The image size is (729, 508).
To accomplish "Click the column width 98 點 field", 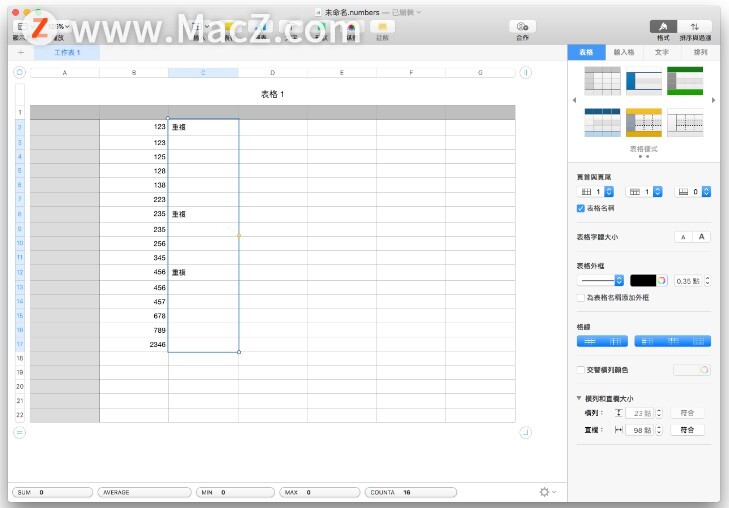I will (x=640, y=430).
